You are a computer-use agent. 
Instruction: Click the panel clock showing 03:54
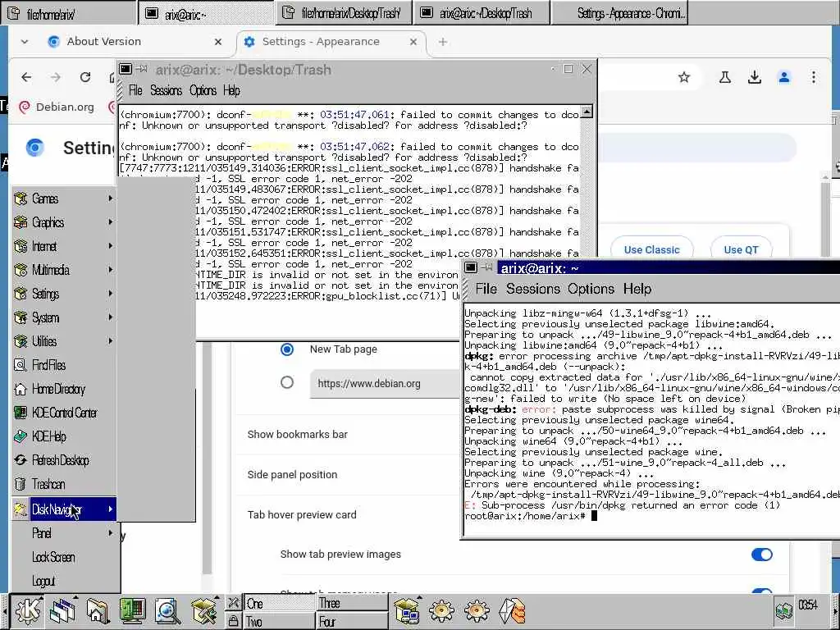click(807, 605)
